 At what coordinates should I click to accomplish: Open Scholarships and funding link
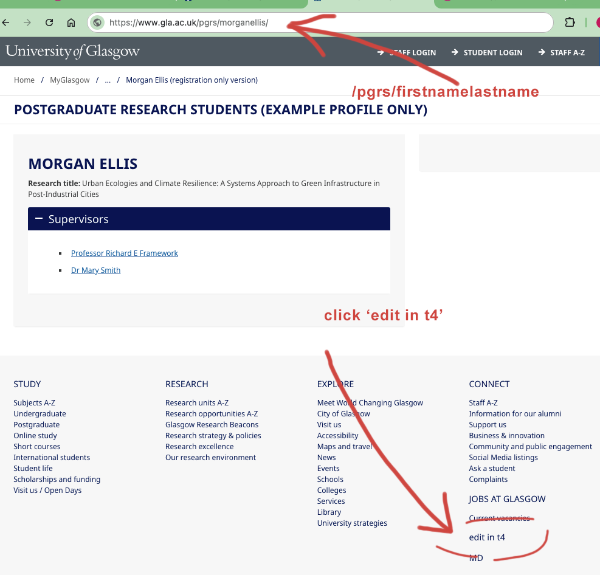[56, 479]
